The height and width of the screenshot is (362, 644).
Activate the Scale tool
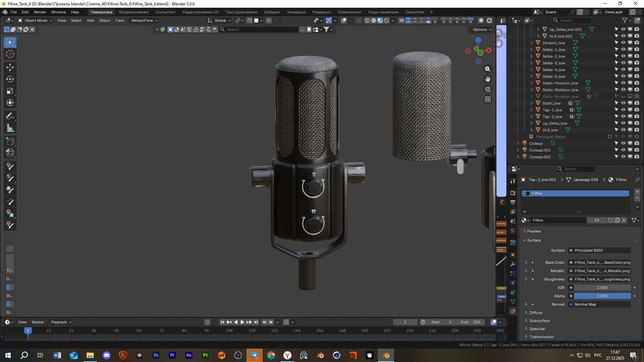tap(10, 91)
